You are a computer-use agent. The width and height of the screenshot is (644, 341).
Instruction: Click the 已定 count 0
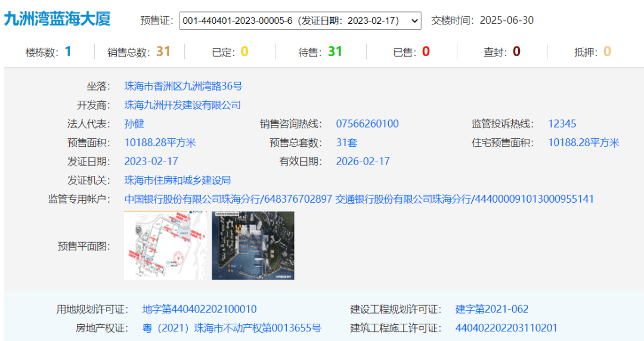coord(244,51)
